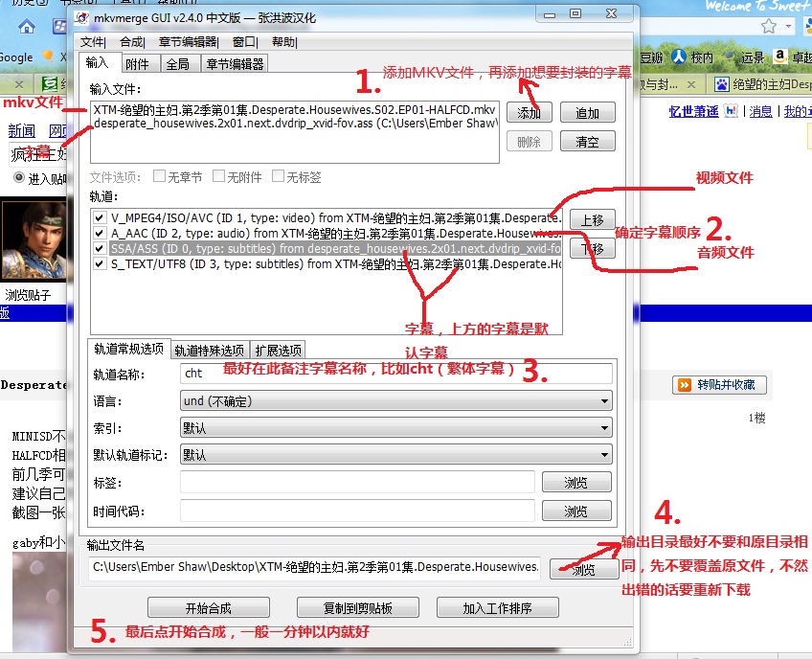
Task: Open the 语言 language dropdown
Action: pos(396,401)
